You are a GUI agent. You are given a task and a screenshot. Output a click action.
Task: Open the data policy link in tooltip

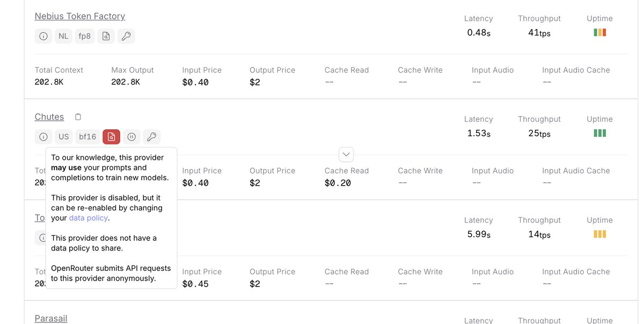(89, 218)
